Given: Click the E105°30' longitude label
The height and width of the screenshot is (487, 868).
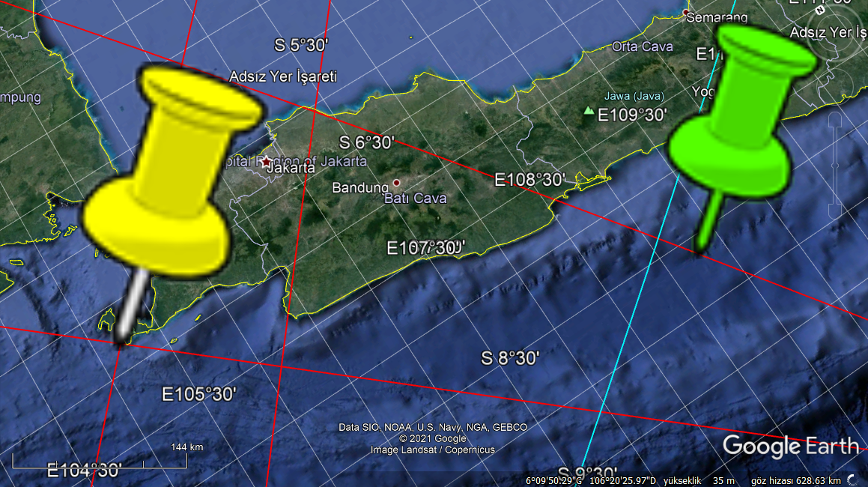Looking at the screenshot, I should click(x=198, y=395).
